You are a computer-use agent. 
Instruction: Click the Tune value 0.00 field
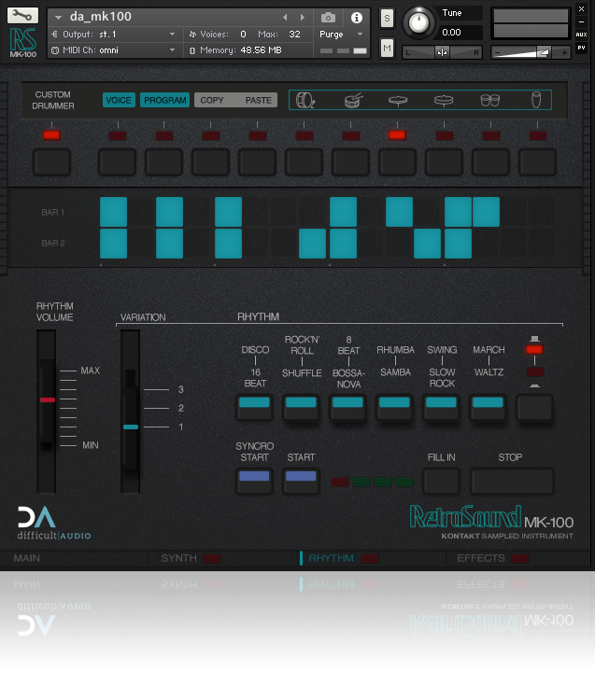tap(460, 32)
